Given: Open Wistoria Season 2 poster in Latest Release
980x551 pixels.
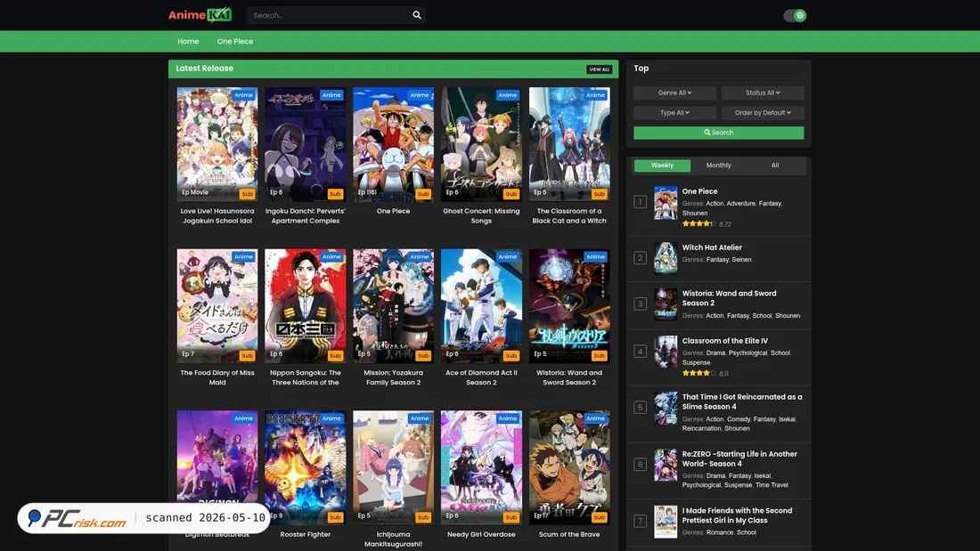Looking at the screenshot, I should pos(569,306).
